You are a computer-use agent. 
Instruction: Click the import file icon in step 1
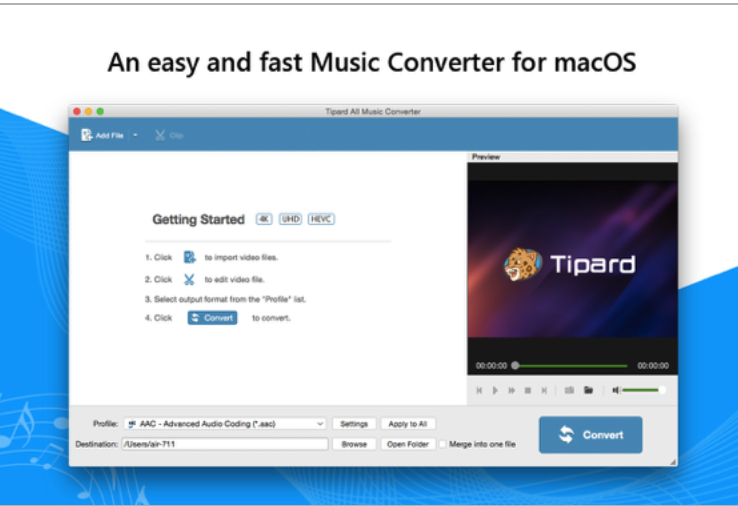[189, 257]
